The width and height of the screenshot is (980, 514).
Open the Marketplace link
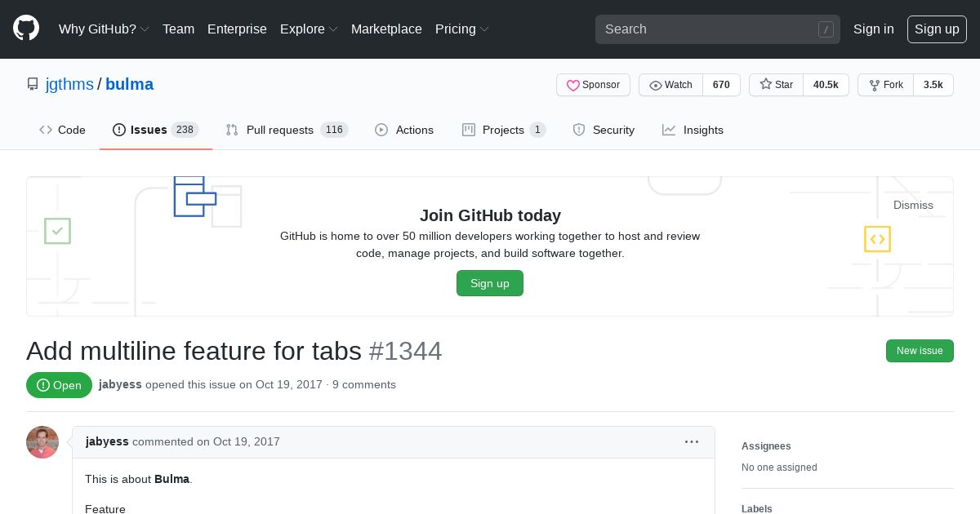click(x=386, y=29)
